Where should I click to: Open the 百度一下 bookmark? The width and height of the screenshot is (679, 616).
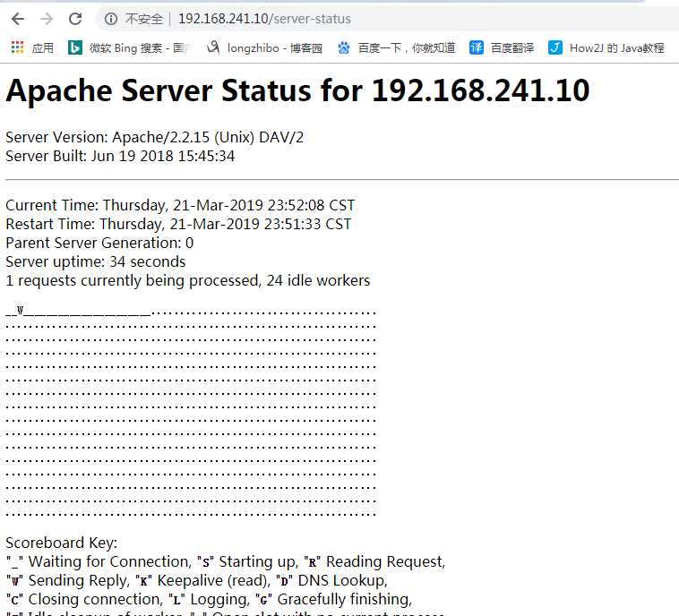pyautogui.click(x=396, y=47)
